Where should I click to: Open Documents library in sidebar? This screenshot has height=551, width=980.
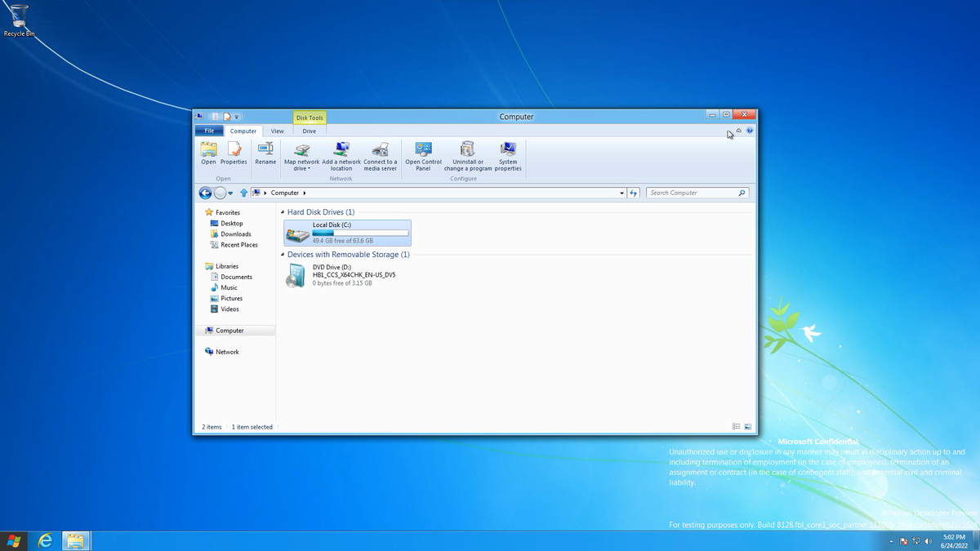click(236, 277)
